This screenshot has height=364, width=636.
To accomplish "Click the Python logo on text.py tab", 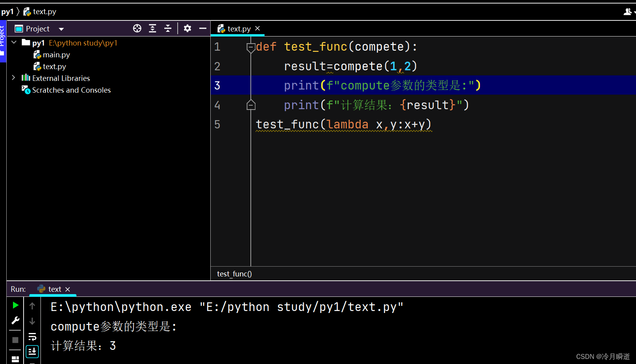I will [x=221, y=28].
